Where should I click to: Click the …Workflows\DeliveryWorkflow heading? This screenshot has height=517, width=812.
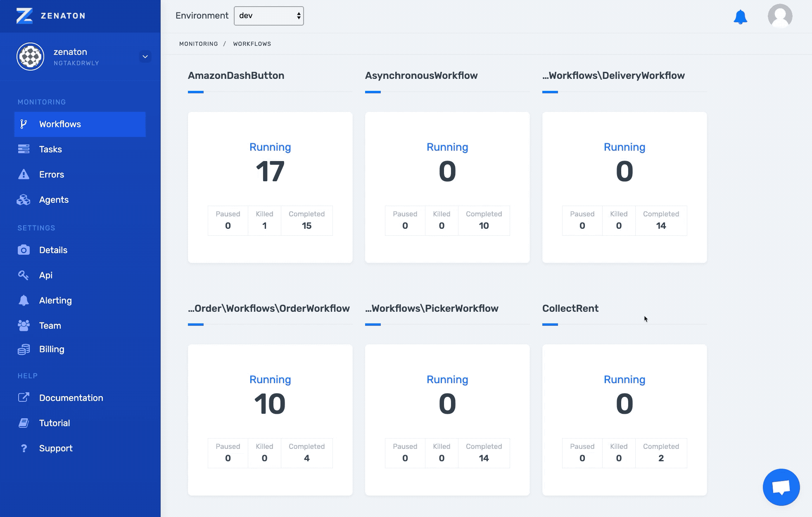click(x=613, y=76)
